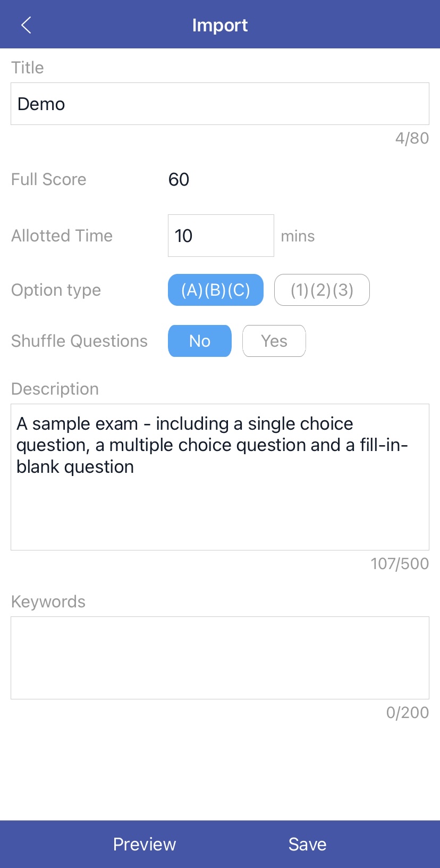Set Shuffle Questions to No
The width and height of the screenshot is (440, 868).
[x=200, y=341]
